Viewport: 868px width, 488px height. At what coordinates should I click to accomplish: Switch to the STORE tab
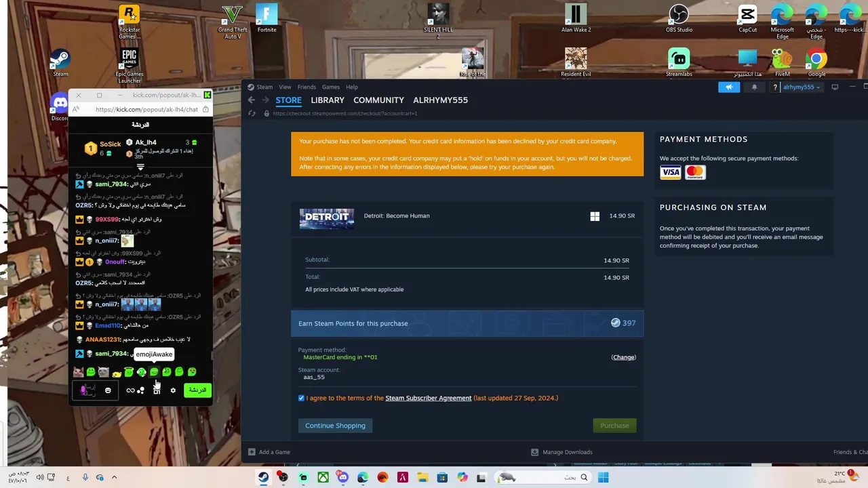click(288, 100)
